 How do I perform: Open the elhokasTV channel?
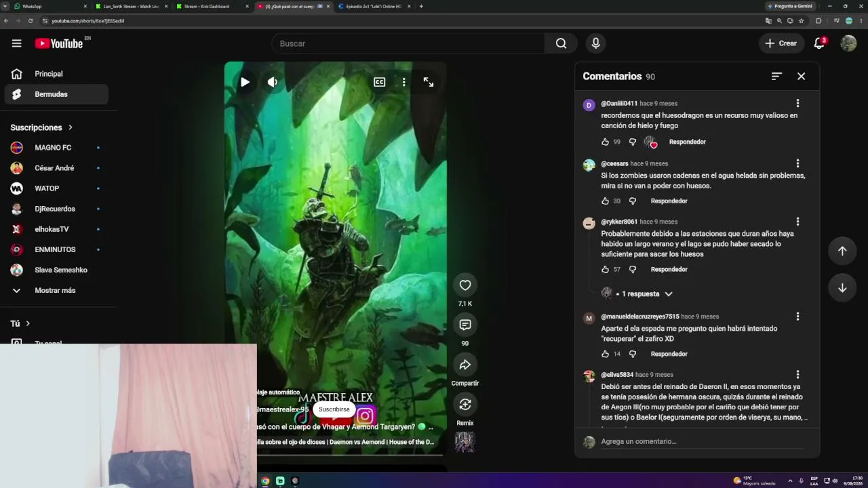pos(56,229)
